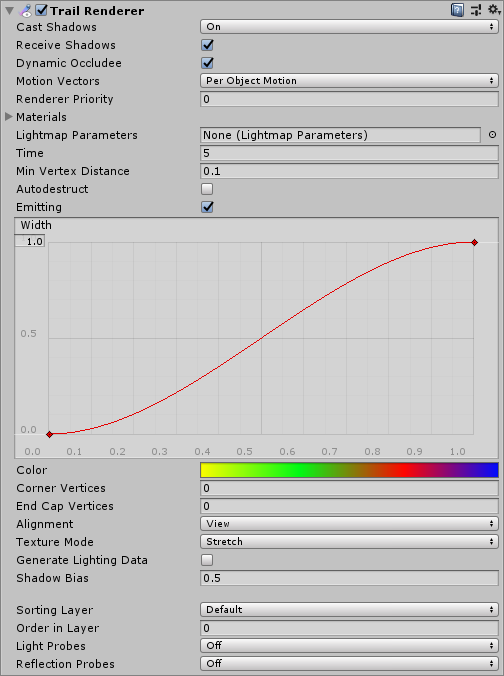The height and width of the screenshot is (676, 504).
Task: Select the width curve start keyframe
Action: coord(50,434)
